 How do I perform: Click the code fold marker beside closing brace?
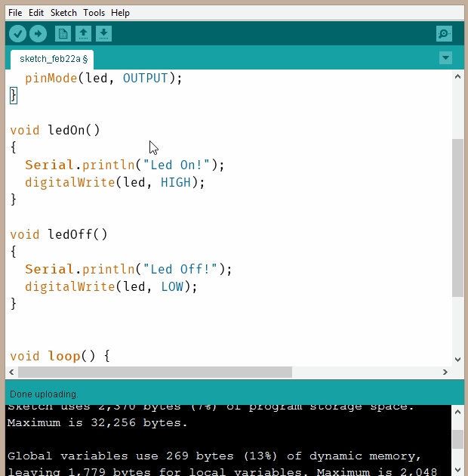[13, 96]
